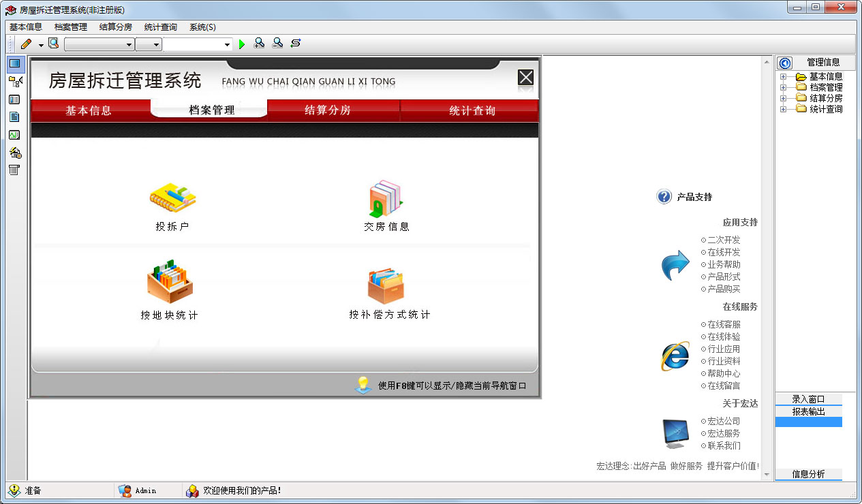862x504 pixels.
Task: Click the S-shaped refresh icon in toolbar
Action: point(295,44)
